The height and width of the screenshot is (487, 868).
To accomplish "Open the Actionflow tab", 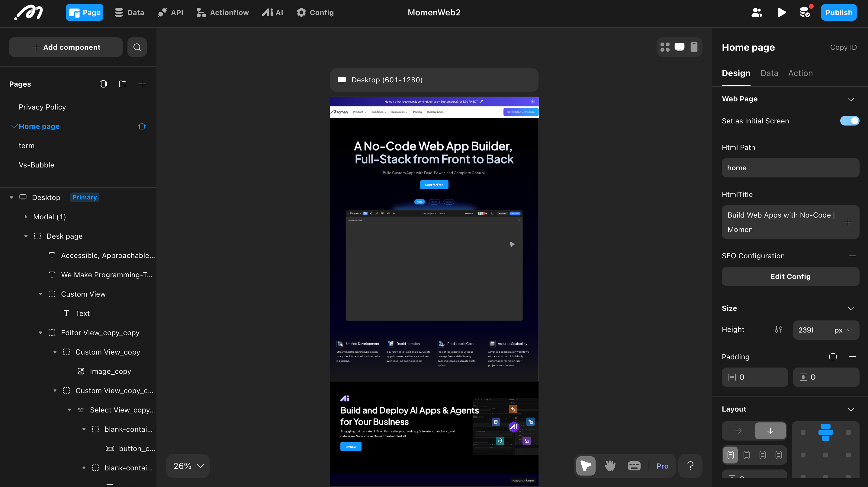I will (x=222, y=12).
